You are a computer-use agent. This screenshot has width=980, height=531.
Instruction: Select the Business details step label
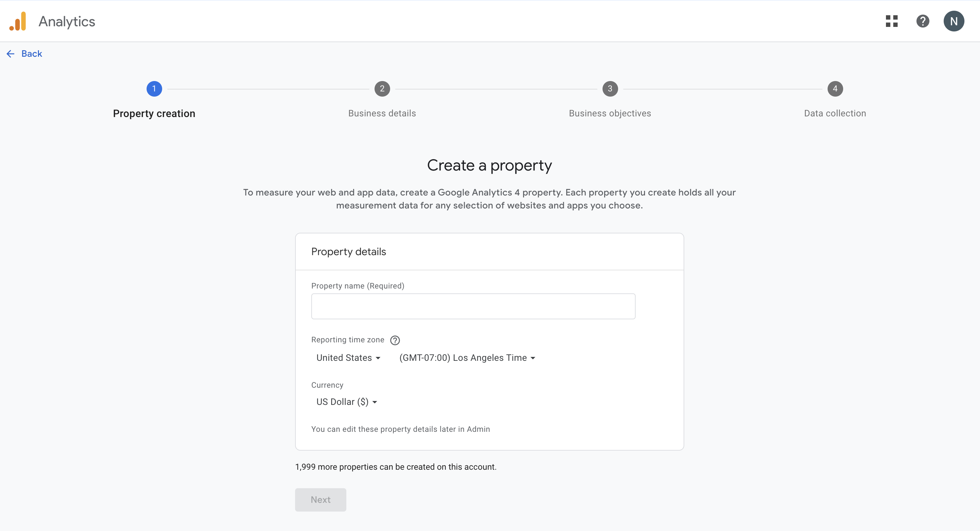click(382, 113)
